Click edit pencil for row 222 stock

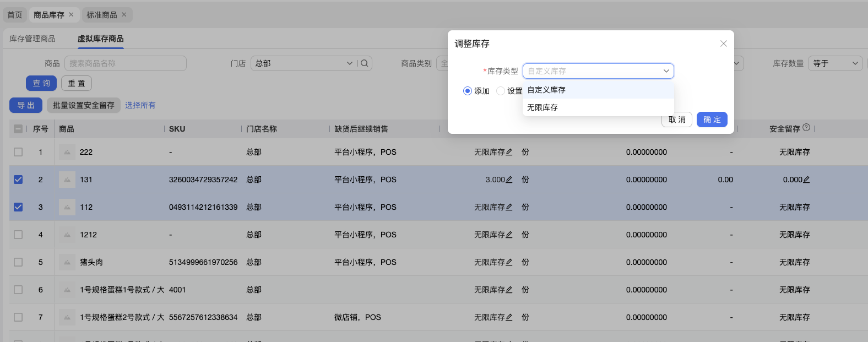[509, 152]
